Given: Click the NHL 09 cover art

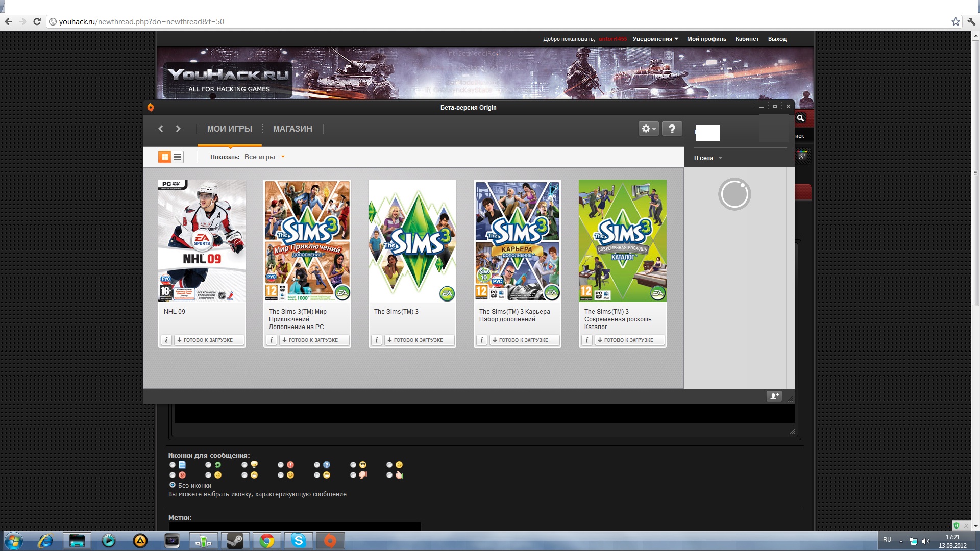Looking at the screenshot, I should pos(202,241).
